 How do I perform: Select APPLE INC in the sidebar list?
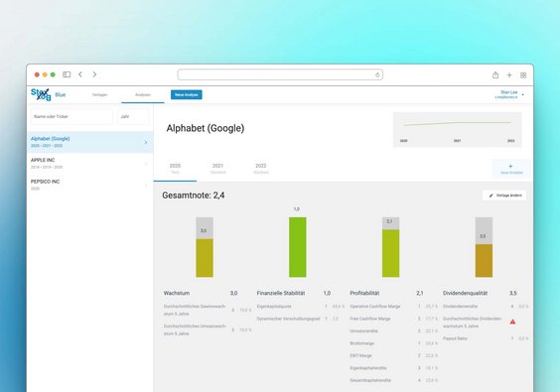point(90,164)
